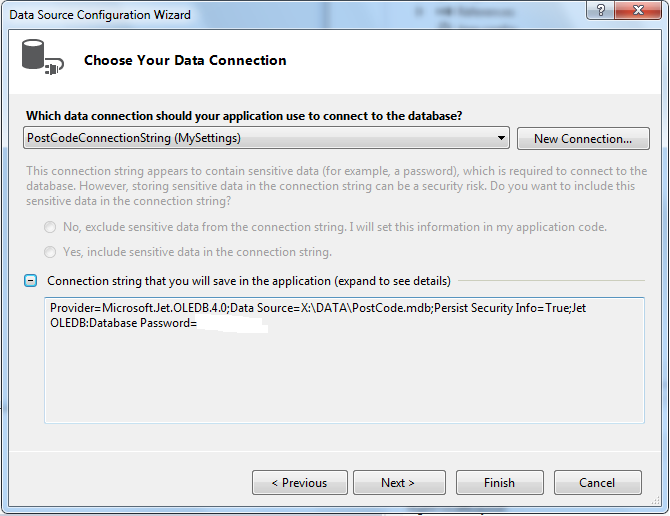Click the 'Which data connection' question label

[x=244, y=116]
